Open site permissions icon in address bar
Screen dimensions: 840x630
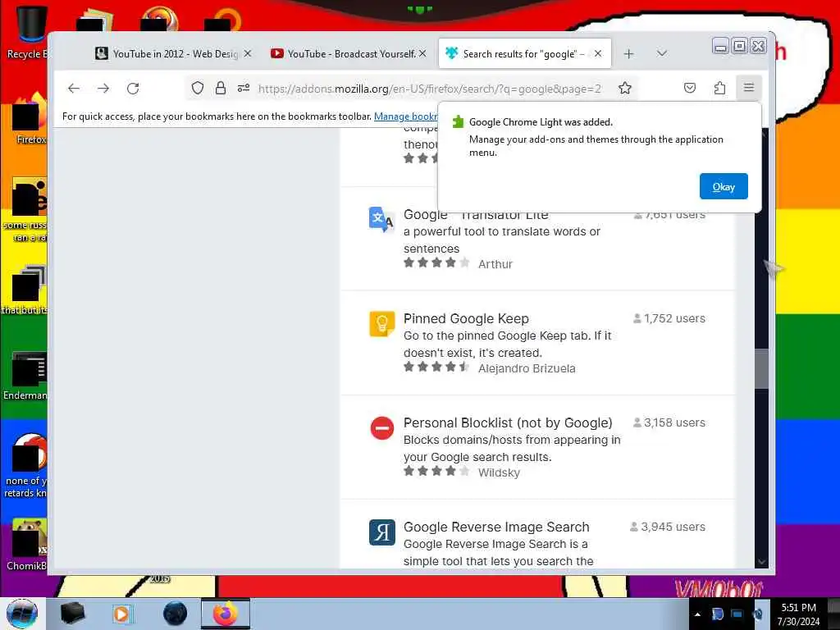(244, 88)
